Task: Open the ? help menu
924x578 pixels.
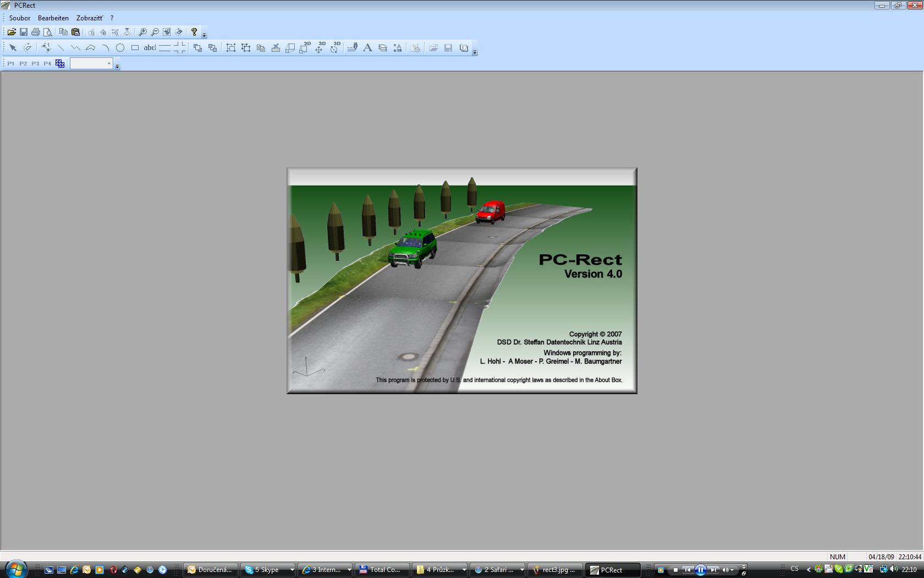Action: pos(112,18)
